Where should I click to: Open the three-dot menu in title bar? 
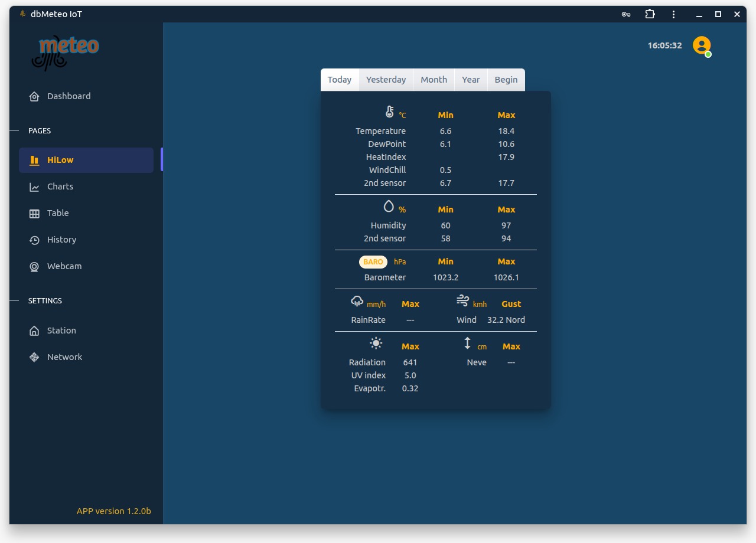(673, 14)
